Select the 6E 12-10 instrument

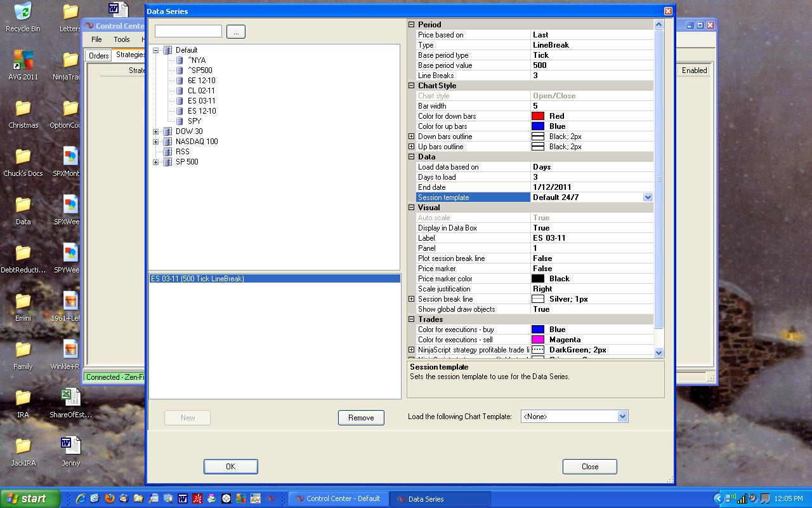pyautogui.click(x=201, y=81)
